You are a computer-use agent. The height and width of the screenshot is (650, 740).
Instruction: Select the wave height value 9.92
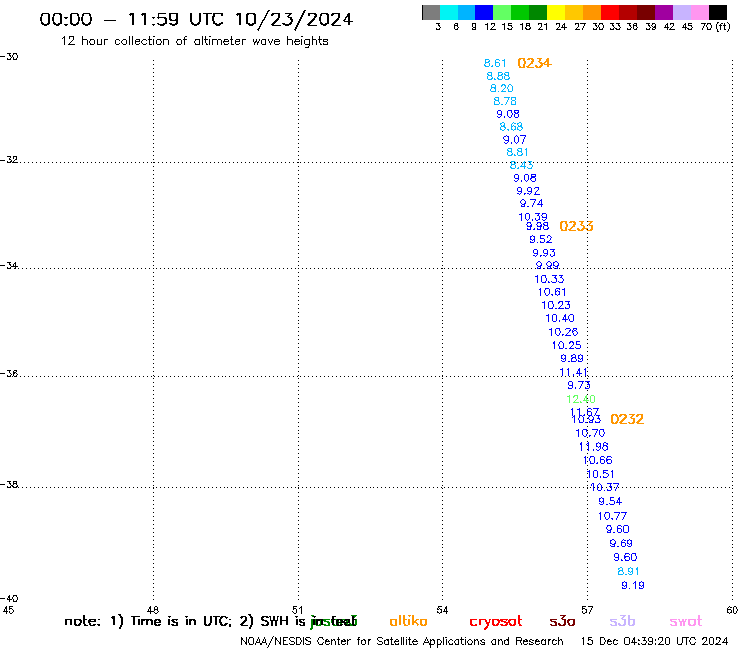[528, 191]
